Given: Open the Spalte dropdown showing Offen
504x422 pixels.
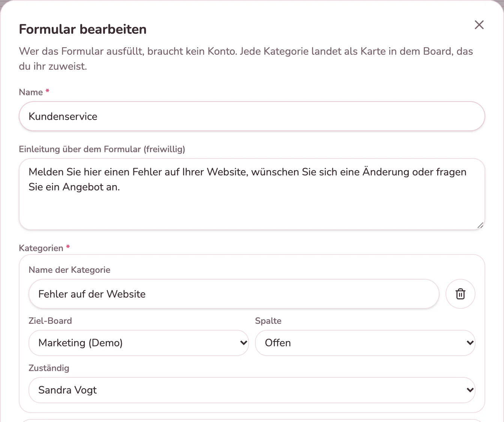Looking at the screenshot, I should [365, 343].
